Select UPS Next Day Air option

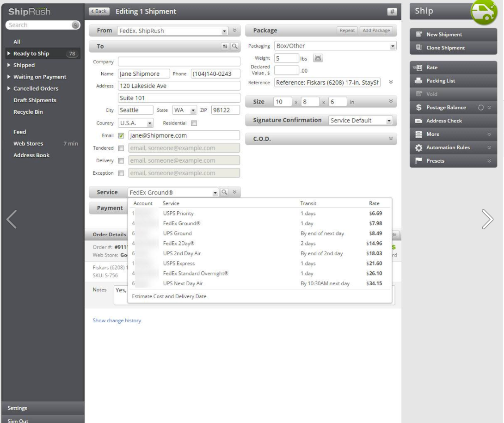[x=260, y=283]
